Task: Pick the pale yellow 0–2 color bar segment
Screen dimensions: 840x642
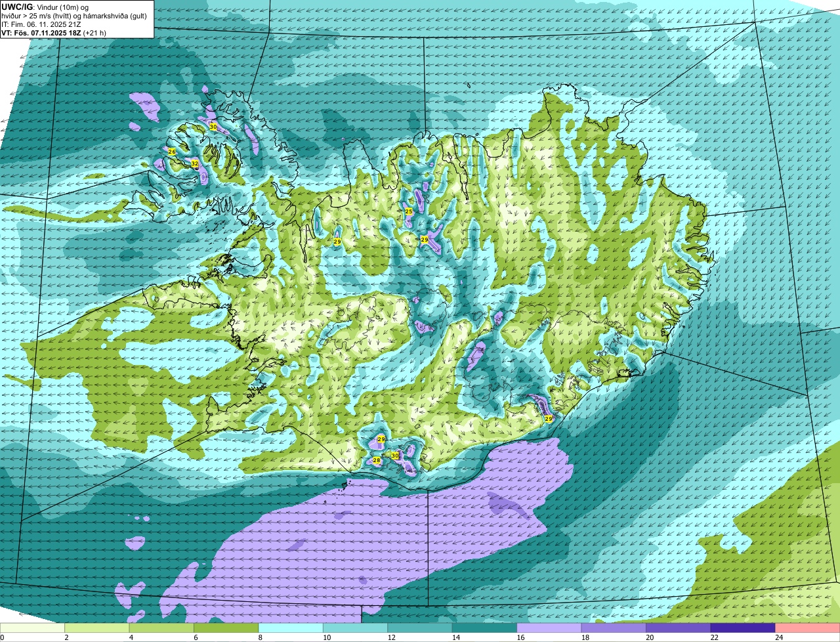Action: click(32, 628)
